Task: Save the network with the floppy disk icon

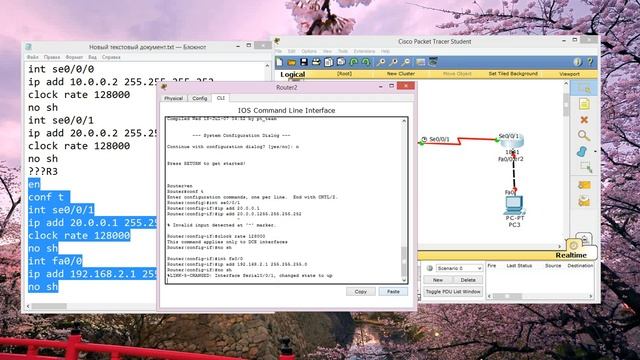Action: [x=304, y=62]
